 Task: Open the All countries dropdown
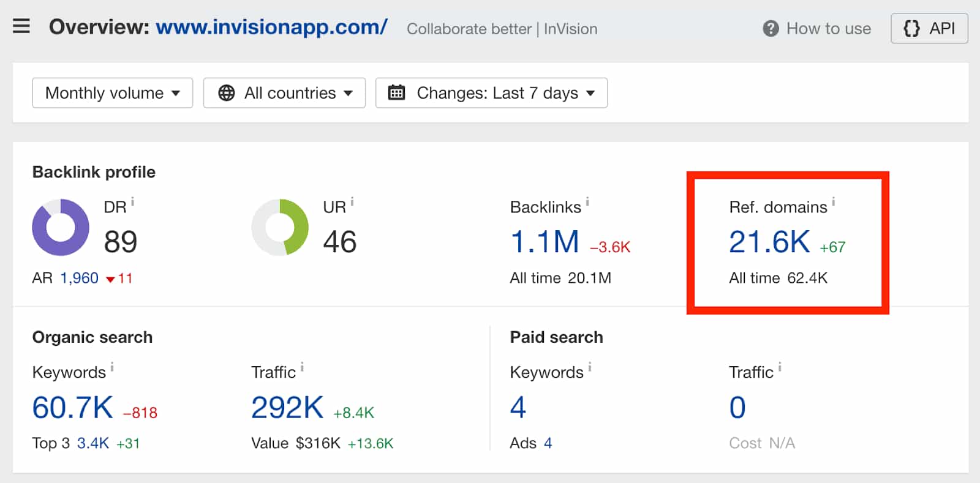[x=285, y=93]
